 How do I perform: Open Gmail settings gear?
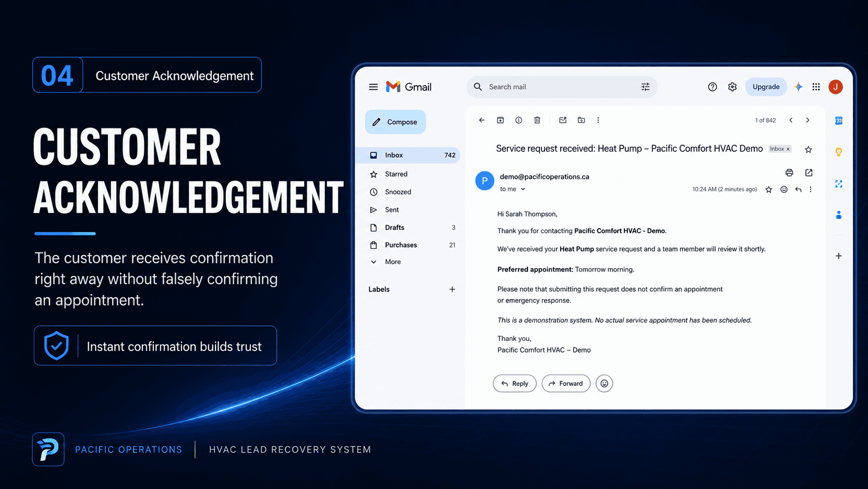click(732, 87)
